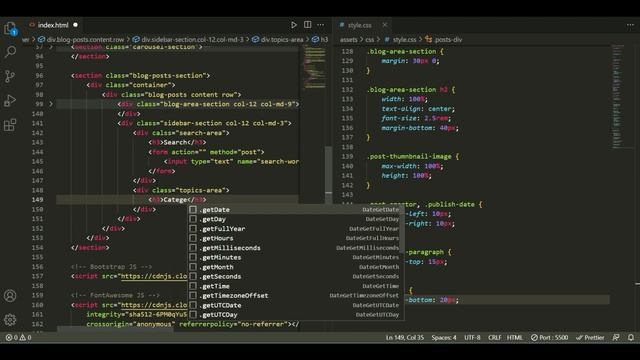Viewport: 640px width, 360px height.
Task: Run the file with play icon
Action: point(293,25)
